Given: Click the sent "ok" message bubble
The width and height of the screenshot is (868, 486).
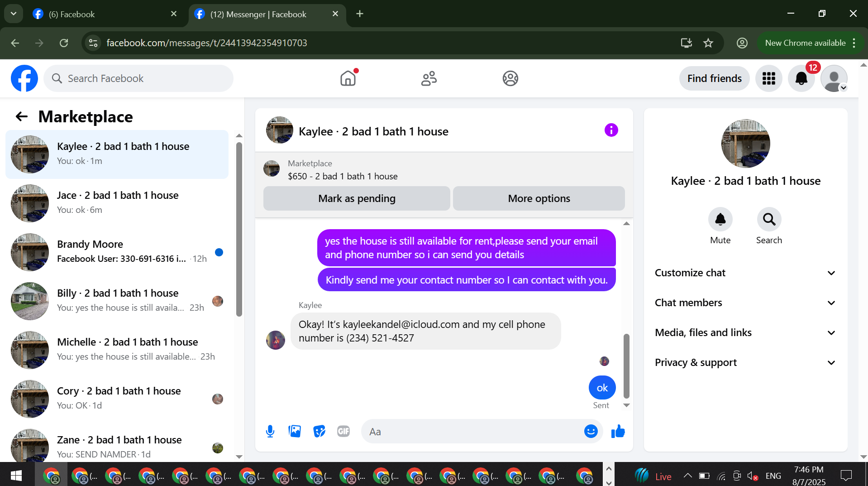Looking at the screenshot, I should [x=602, y=388].
